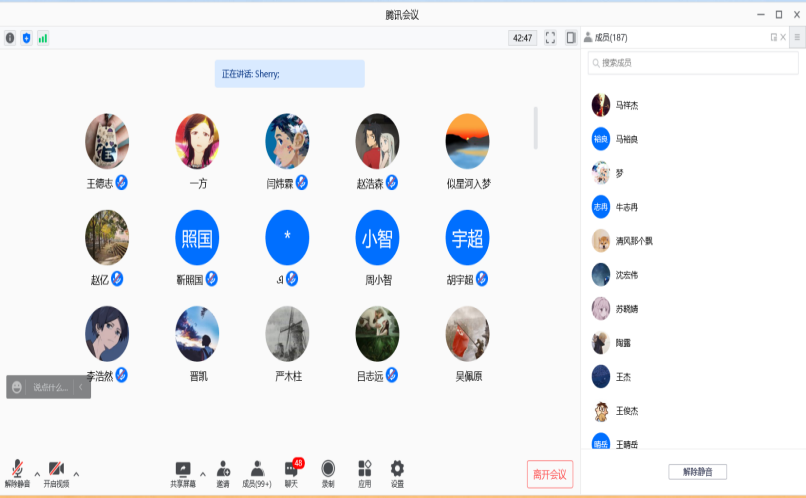This screenshot has width=806, height=498.
Task: Open meeting settings (设置) gear
Action: [x=397, y=469]
